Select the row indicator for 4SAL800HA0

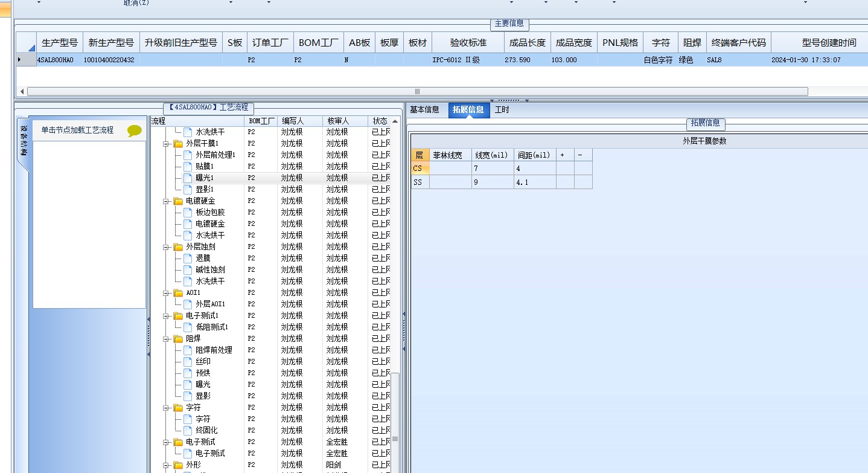coord(25,60)
